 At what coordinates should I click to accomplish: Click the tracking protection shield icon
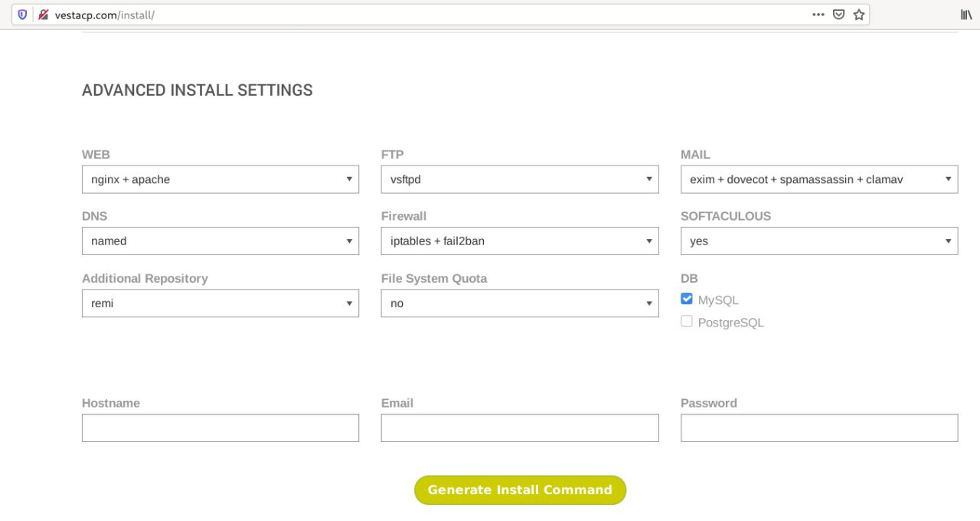22,15
